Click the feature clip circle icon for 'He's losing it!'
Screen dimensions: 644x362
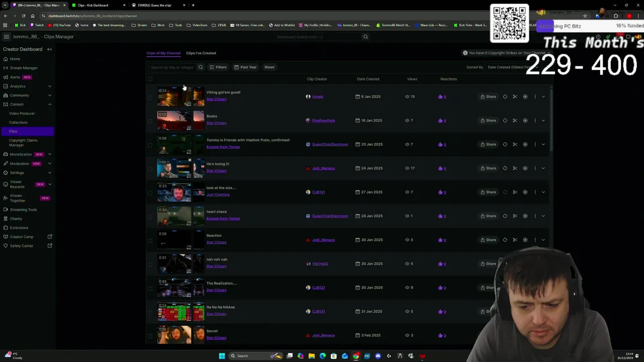tap(505, 168)
